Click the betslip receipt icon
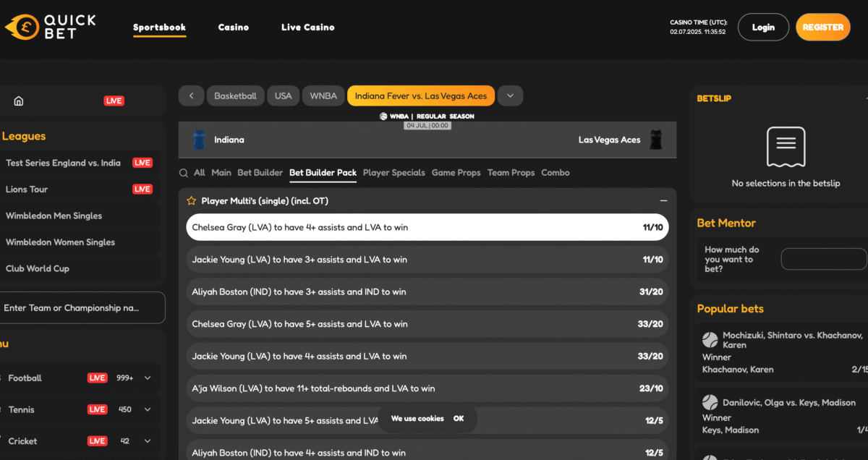The height and width of the screenshot is (460, 868). pyautogui.click(x=786, y=147)
